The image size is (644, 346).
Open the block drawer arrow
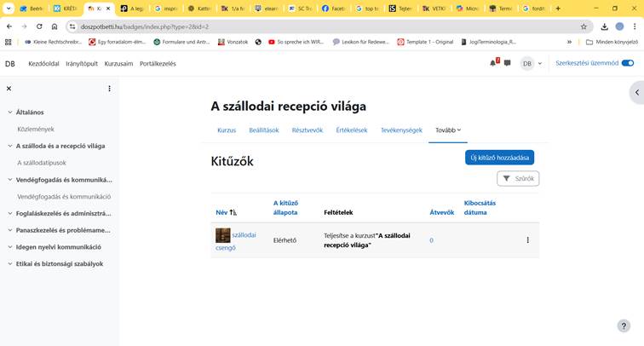(637, 92)
